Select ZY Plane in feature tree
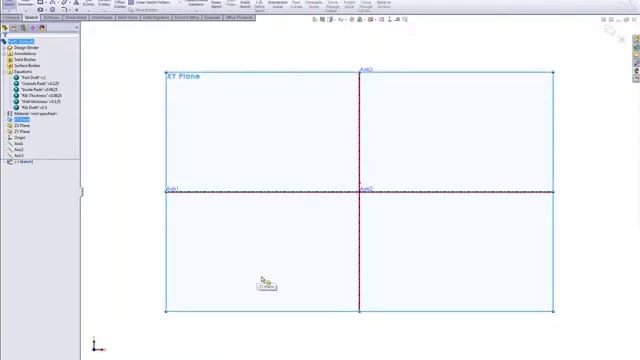Viewport: 640px width, 360px height. pos(22,132)
